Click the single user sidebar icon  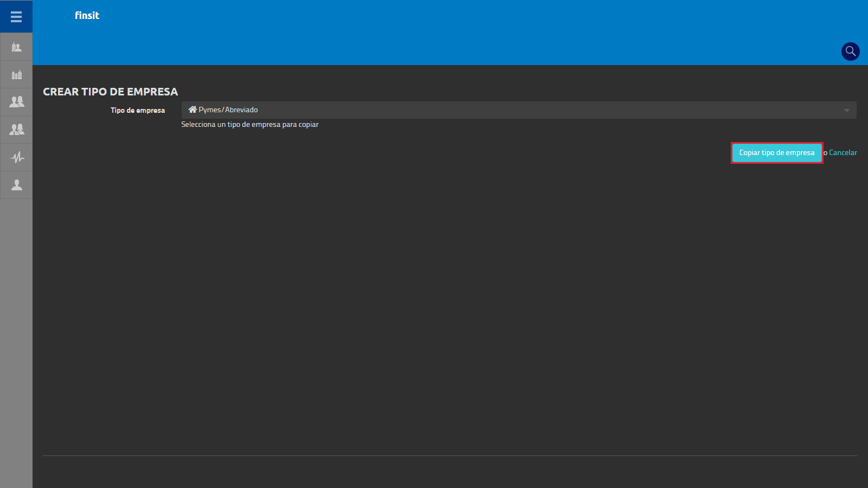tap(16, 185)
